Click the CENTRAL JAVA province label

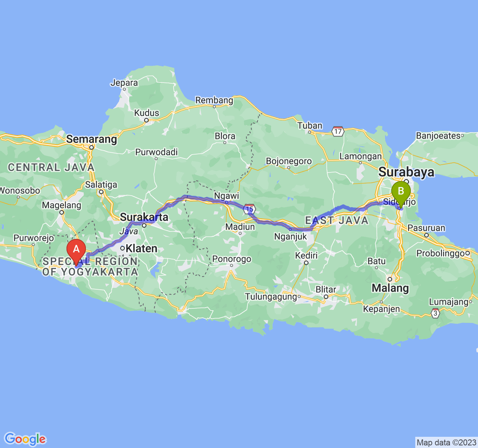coord(51,168)
